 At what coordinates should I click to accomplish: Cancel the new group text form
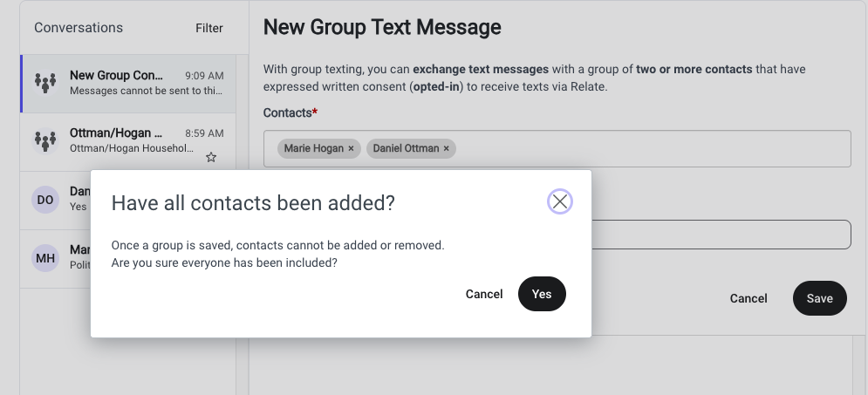click(748, 298)
